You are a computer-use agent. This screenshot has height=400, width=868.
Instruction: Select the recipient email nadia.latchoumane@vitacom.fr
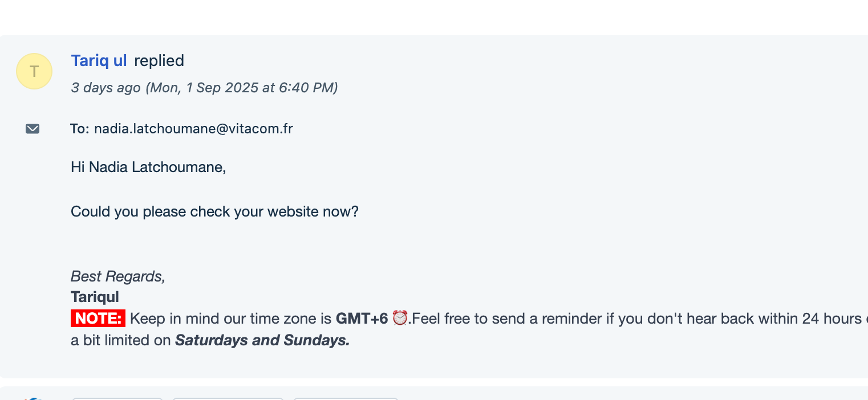(193, 129)
